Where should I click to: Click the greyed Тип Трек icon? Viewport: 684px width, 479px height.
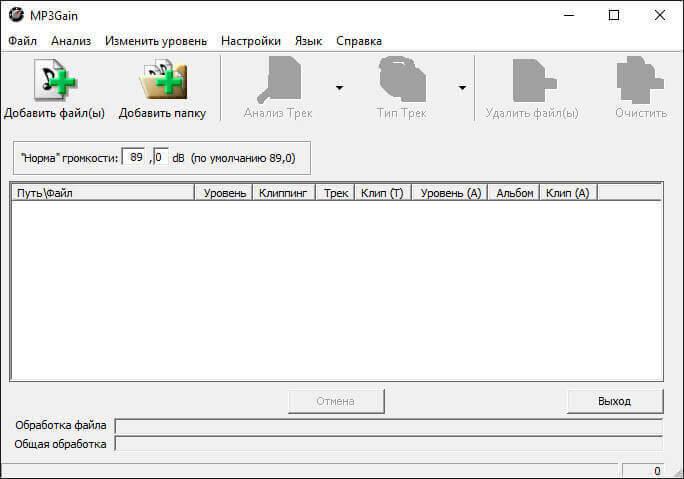pyautogui.click(x=402, y=79)
